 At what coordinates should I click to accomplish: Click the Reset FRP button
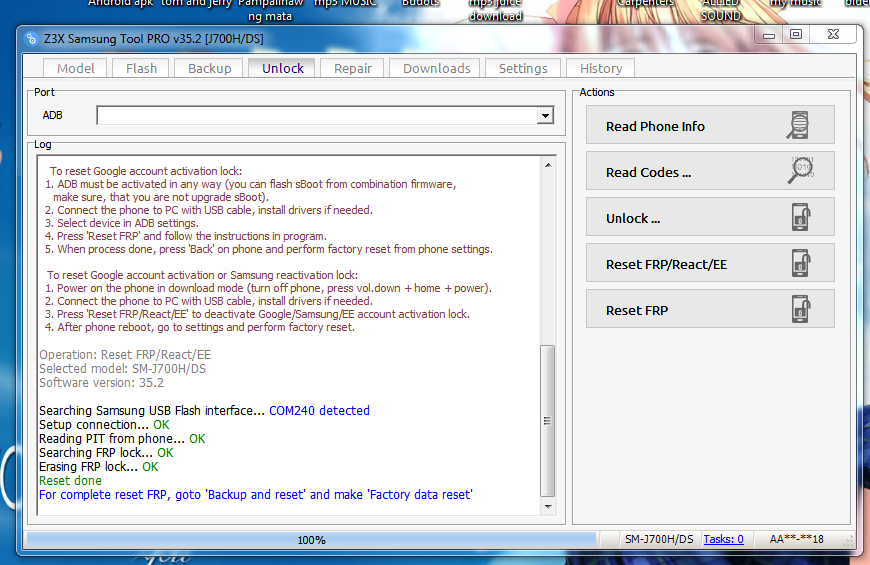[x=710, y=309]
